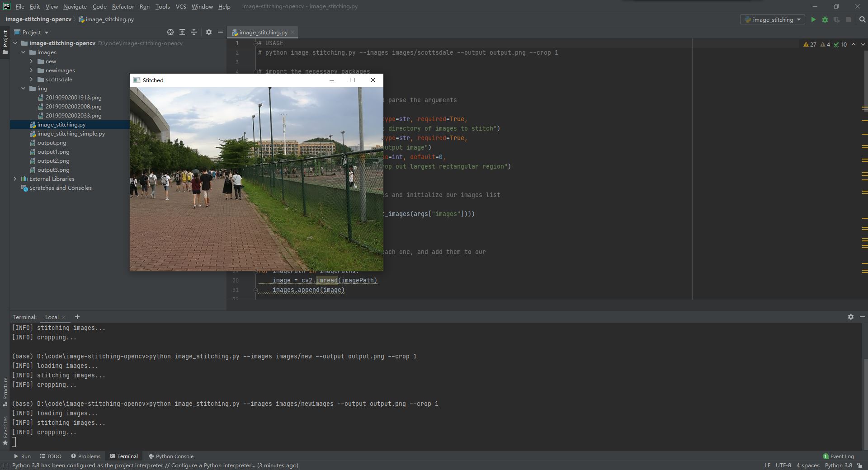Close the Local terminal tab
Screen dimensions: 868x470
point(64,317)
